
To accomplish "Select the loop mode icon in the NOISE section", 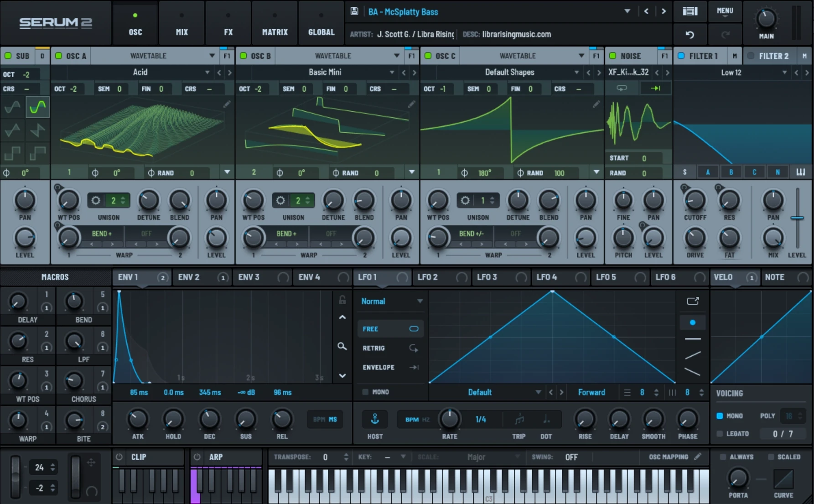I will 621,88.
